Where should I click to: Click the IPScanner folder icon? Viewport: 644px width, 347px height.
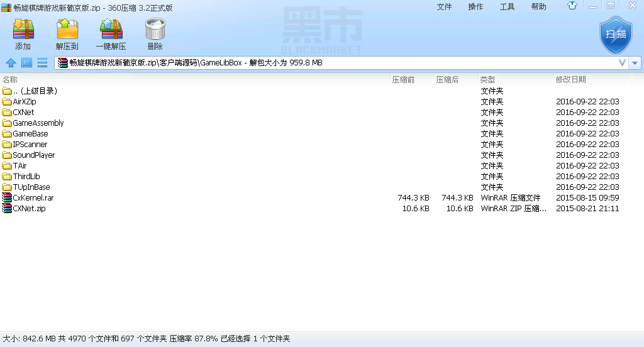[6, 144]
